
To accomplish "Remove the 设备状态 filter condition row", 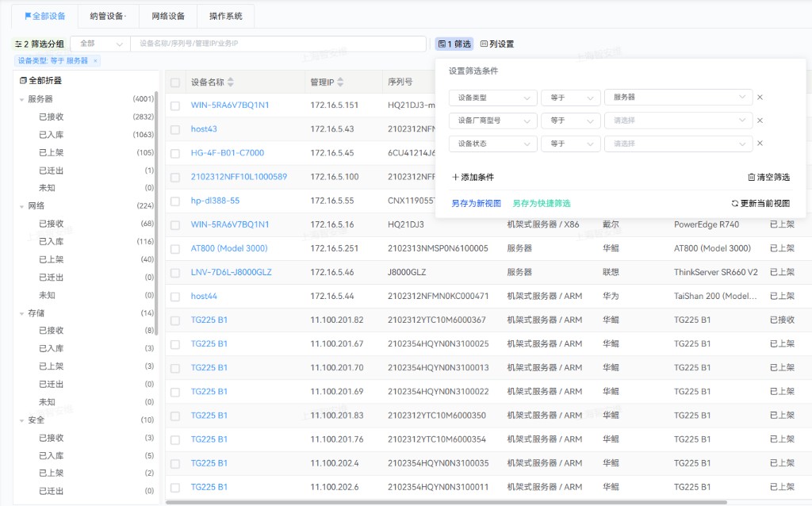I will point(760,144).
